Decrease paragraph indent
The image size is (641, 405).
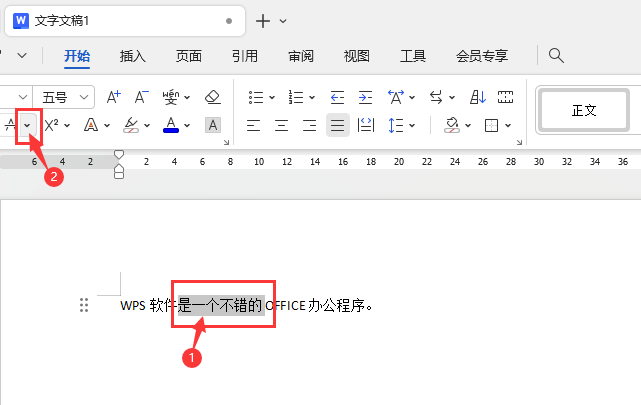(x=337, y=97)
